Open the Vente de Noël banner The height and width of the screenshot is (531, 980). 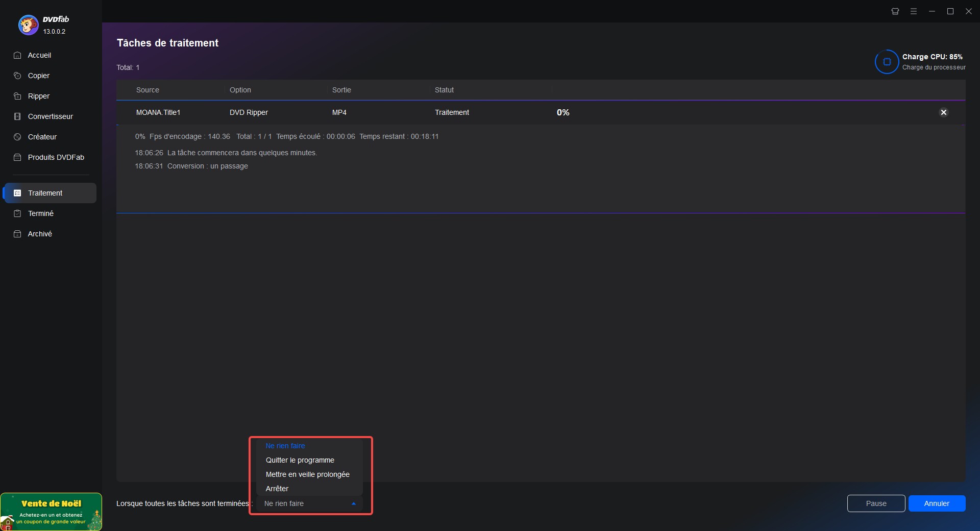51,512
